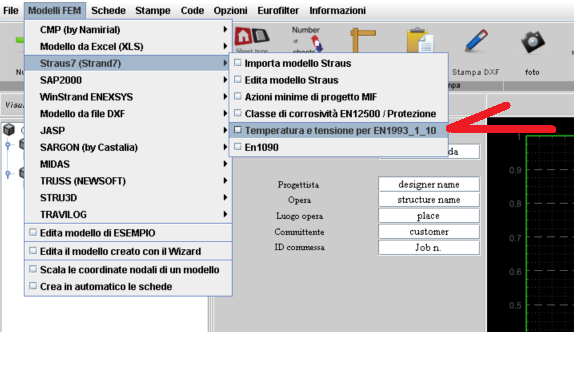Image resolution: width=574 pixels, height=365 pixels.
Task: Expand SAP2000 submenu
Action: (128, 80)
